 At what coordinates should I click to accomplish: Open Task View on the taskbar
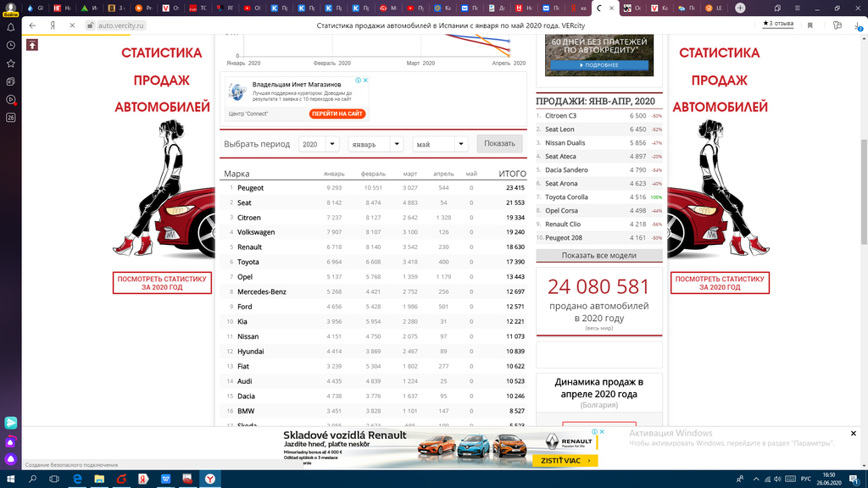click(x=54, y=480)
